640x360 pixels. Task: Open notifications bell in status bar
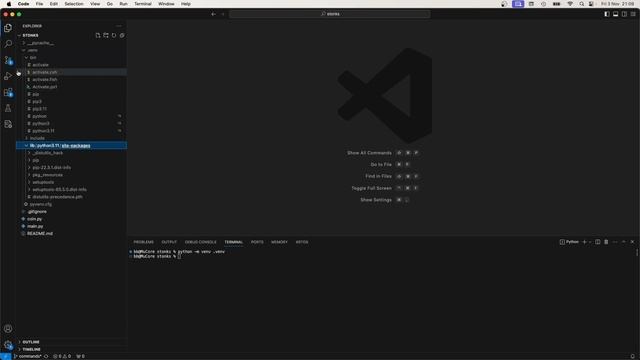tap(633, 356)
